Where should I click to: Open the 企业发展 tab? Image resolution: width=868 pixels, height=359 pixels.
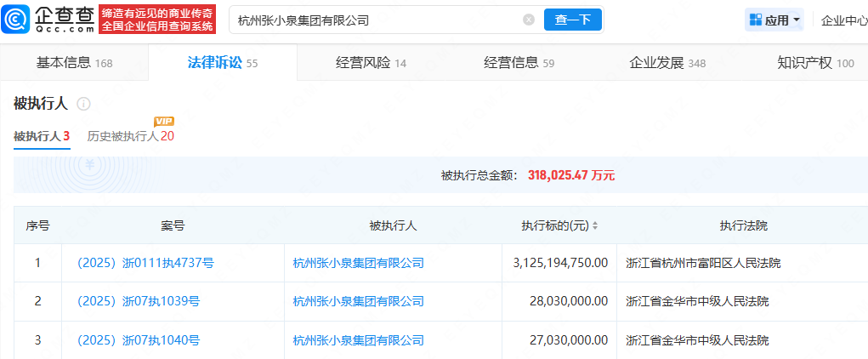[667, 63]
